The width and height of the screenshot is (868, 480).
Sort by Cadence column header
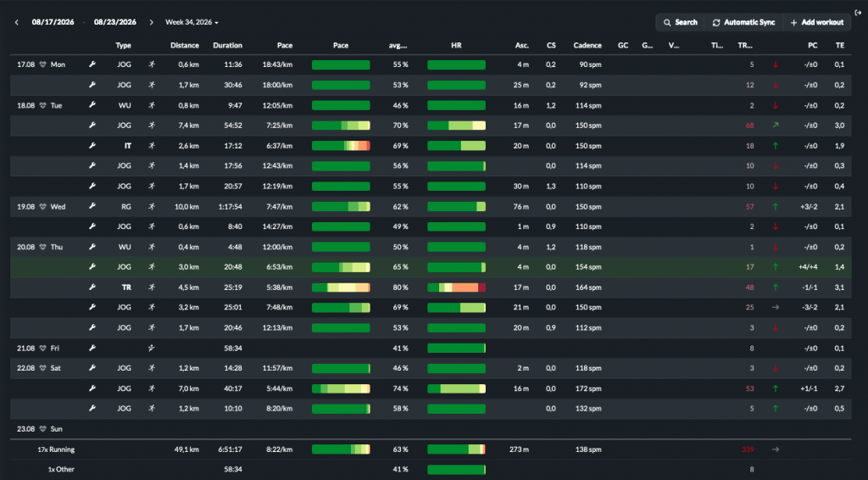587,46
